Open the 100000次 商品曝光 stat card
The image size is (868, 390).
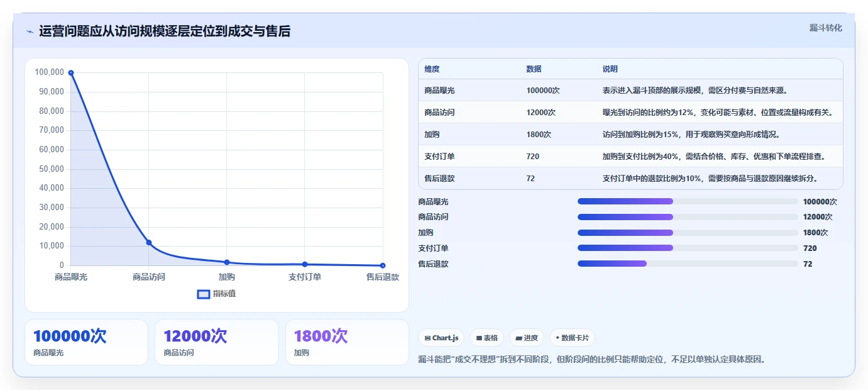coord(86,342)
